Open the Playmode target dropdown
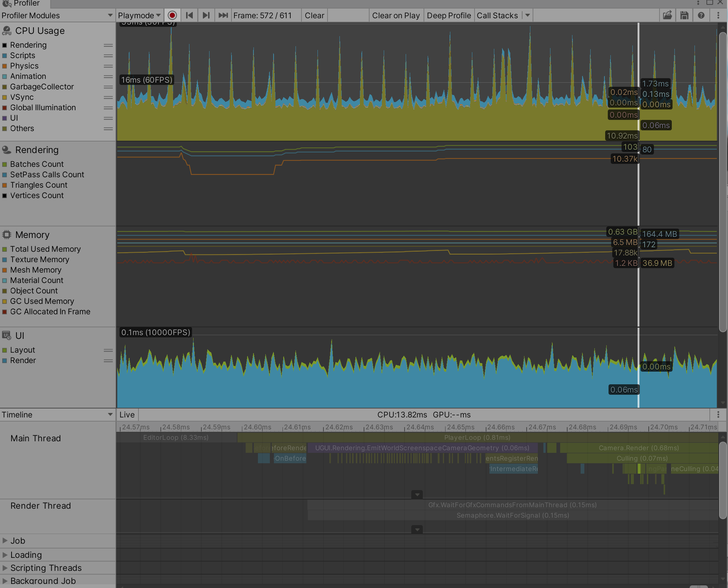The width and height of the screenshot is (728, 588). (x=139, y=15)
